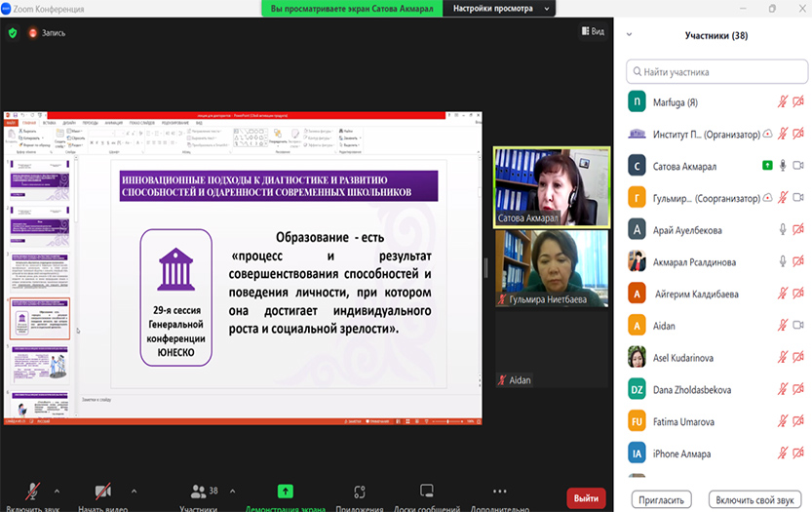Collapse the Participants panel chevron
Image resolution: width=812 pixels, height=512 pixels.
pyautogui.click(x=629, y=34)
